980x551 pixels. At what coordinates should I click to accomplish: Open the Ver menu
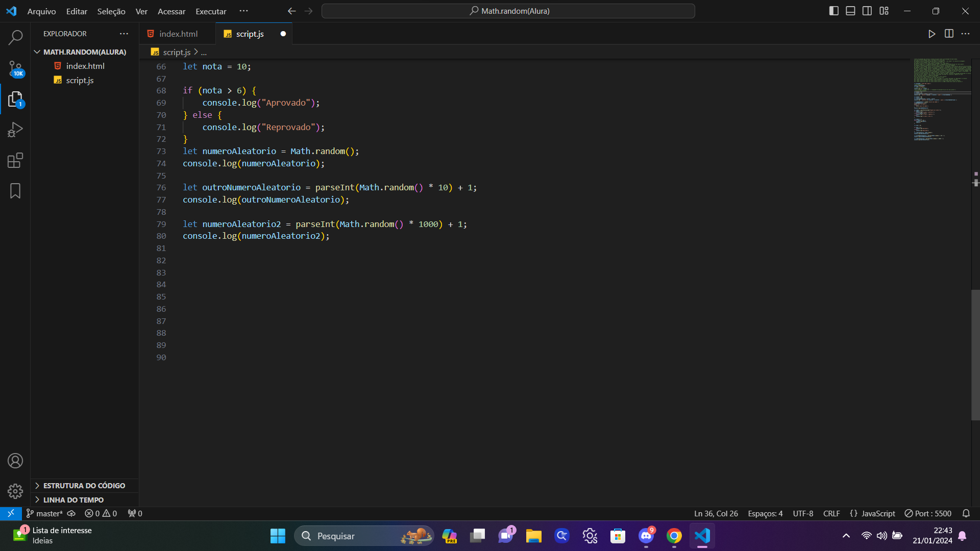(141, 11)
